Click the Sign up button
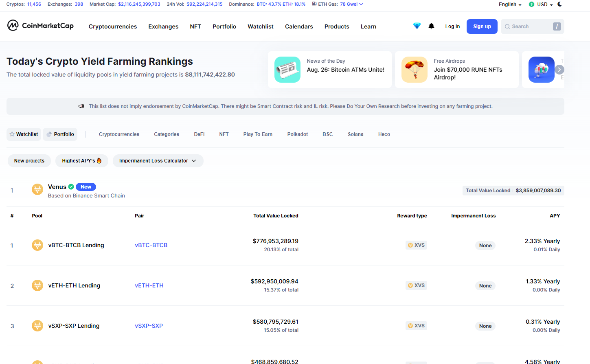590x364 pixels. click(x=482, y=26)
